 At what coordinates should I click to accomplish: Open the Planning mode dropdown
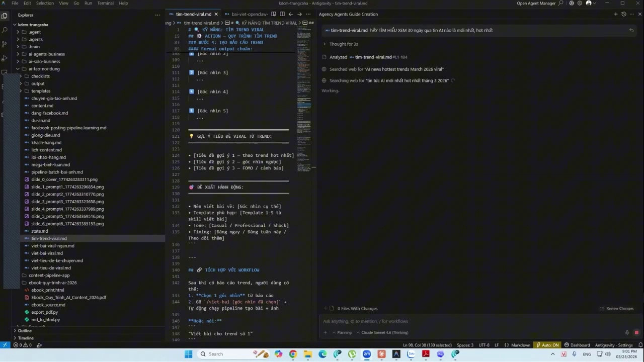coord(342,332)
